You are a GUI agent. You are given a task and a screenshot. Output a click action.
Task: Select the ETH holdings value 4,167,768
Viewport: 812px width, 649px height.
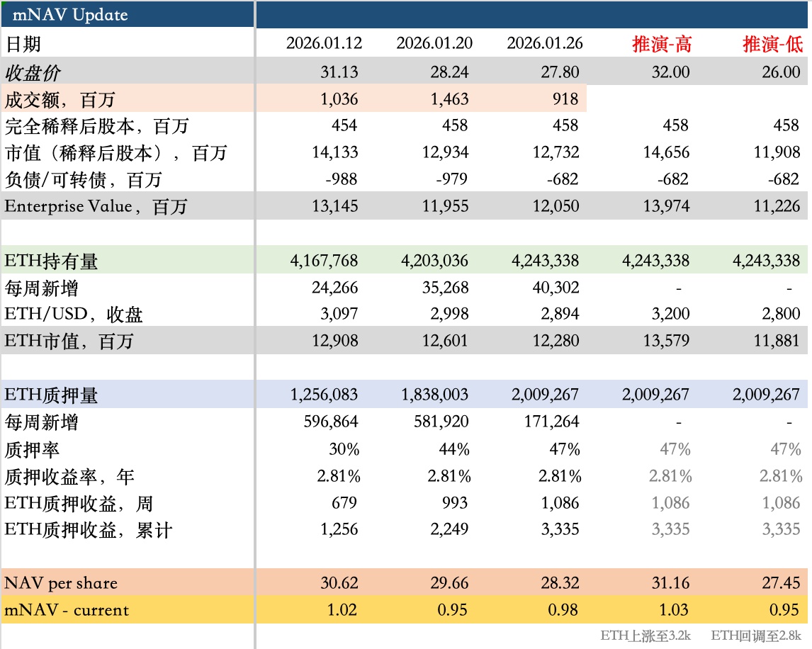(x=324, y=261)
